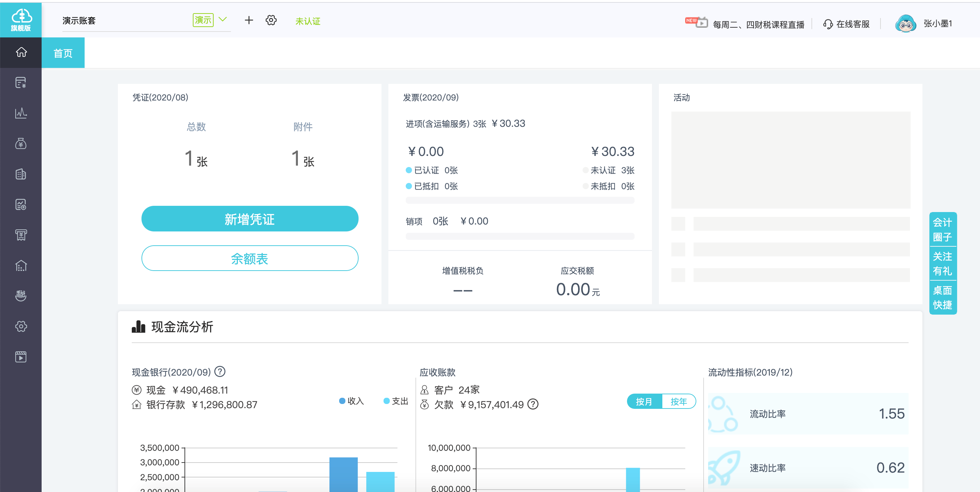Click help icon beside 欠款 amount
The width and height of the screenshot is (980, 492).
(x=533, y=404)
